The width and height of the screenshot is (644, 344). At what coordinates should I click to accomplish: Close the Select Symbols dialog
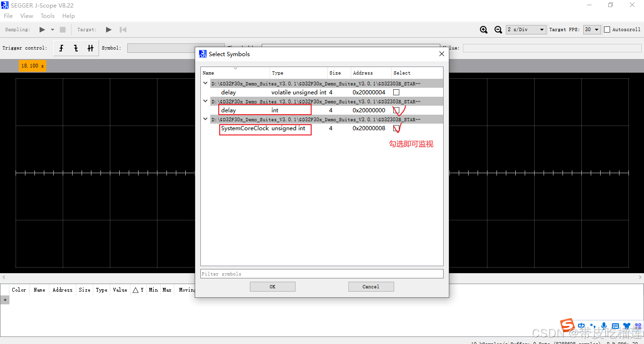[x=442, y=54]
